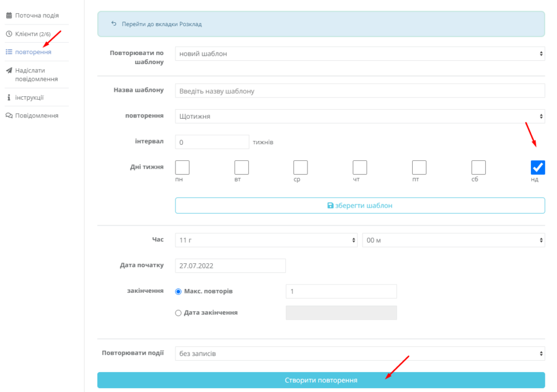Image resolution: width=557 pixels, height=392 pixels.
Task: Open the Повторювати події dropdown
Action: [360, 353]
